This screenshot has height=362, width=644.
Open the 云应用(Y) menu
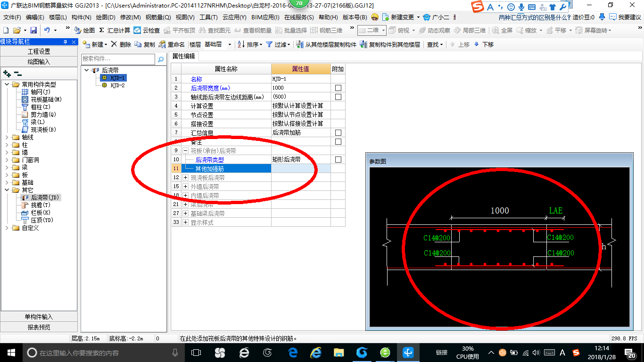[x=234, y=17]
